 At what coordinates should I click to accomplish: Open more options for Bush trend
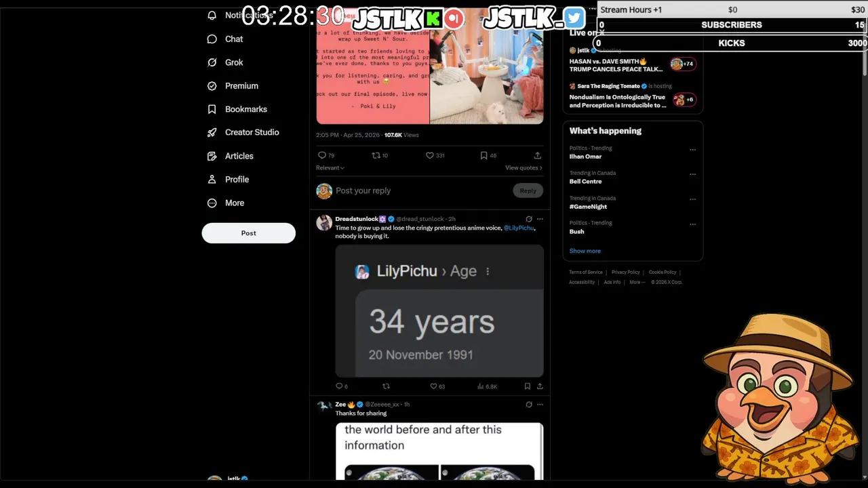[x=692, y=224]
